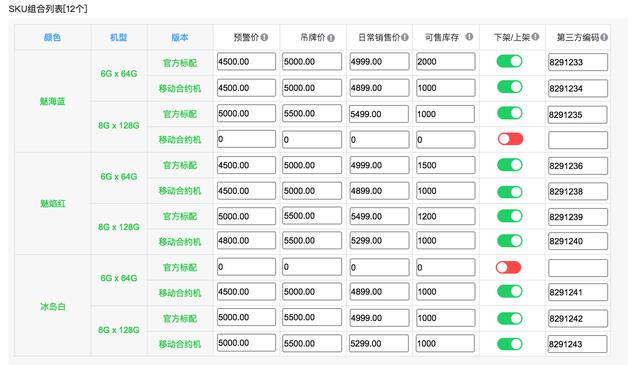
Task: Turn off the toggle for SKU 8291240
Action: [x=510, y=241]
